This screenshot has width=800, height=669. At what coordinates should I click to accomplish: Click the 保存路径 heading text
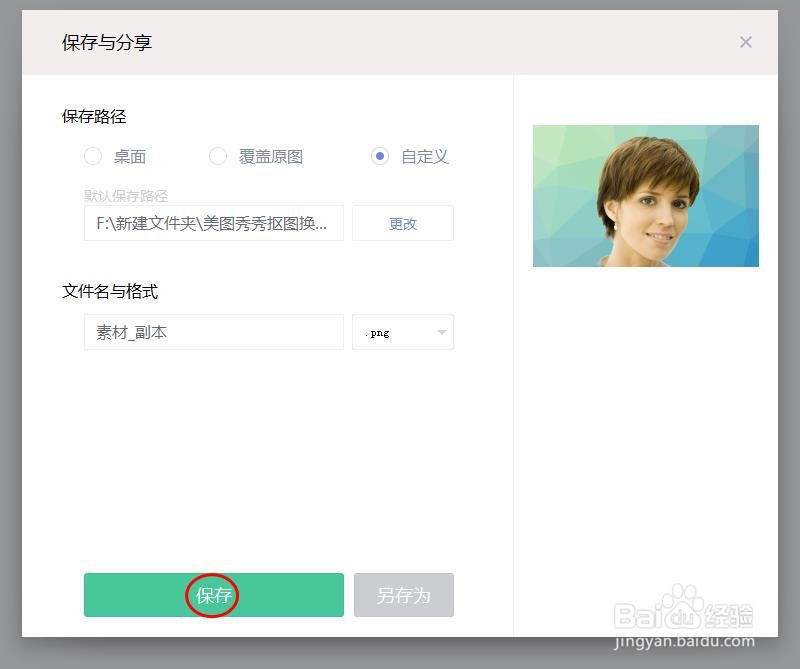tap(94, 116)
